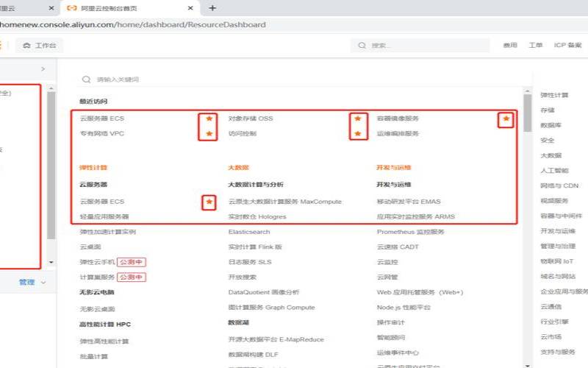This screenshot has height=368, width=588.
Task: Open 弹性高性能计算
Action: 104,342
